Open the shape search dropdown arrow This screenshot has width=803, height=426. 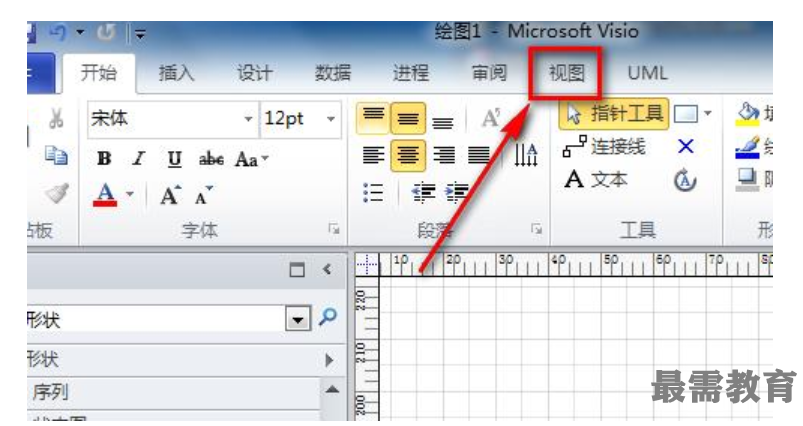tap(298, 320)
